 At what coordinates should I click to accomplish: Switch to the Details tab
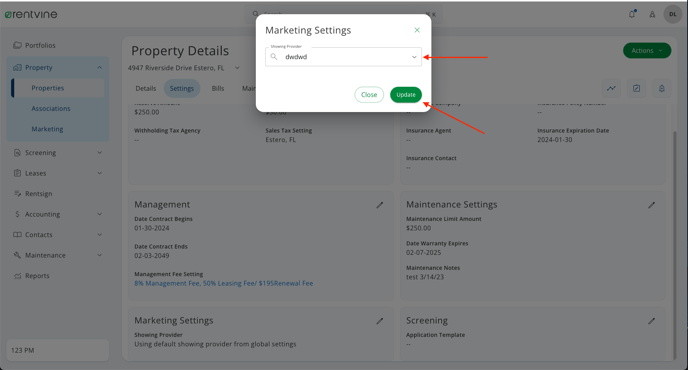click(x=146, y=88)
